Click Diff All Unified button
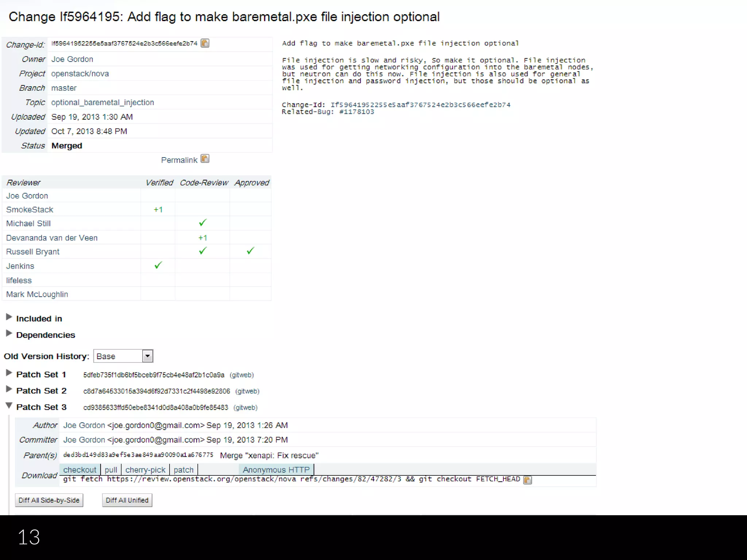747x560 pixels. (127, 500)
